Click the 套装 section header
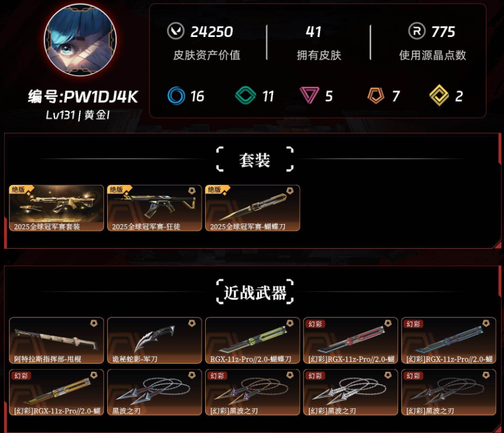 coord(254,160)
